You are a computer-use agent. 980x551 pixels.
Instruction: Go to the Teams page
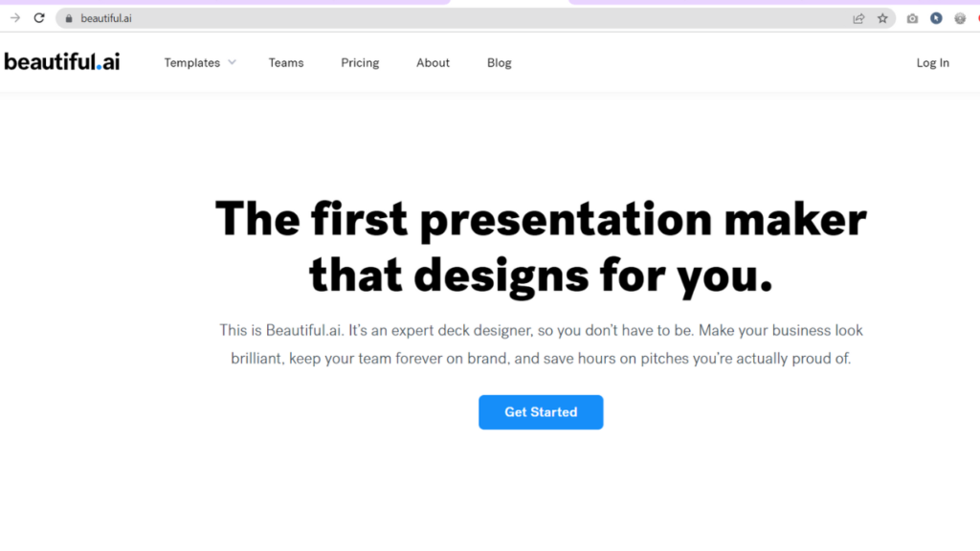coord(286,62)
